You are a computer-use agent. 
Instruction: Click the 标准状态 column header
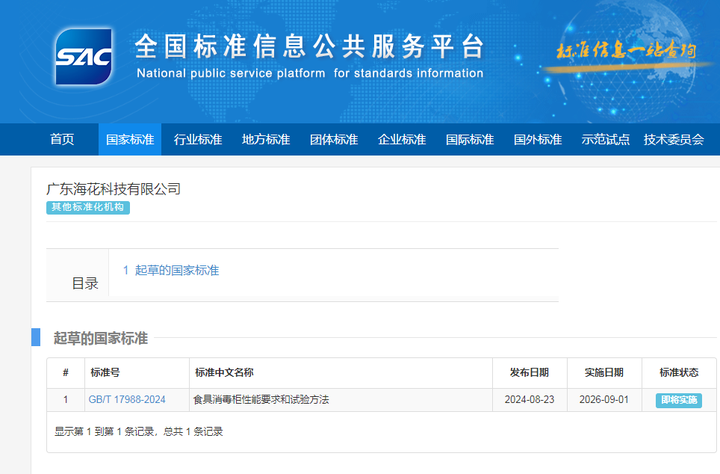[679, 372]
